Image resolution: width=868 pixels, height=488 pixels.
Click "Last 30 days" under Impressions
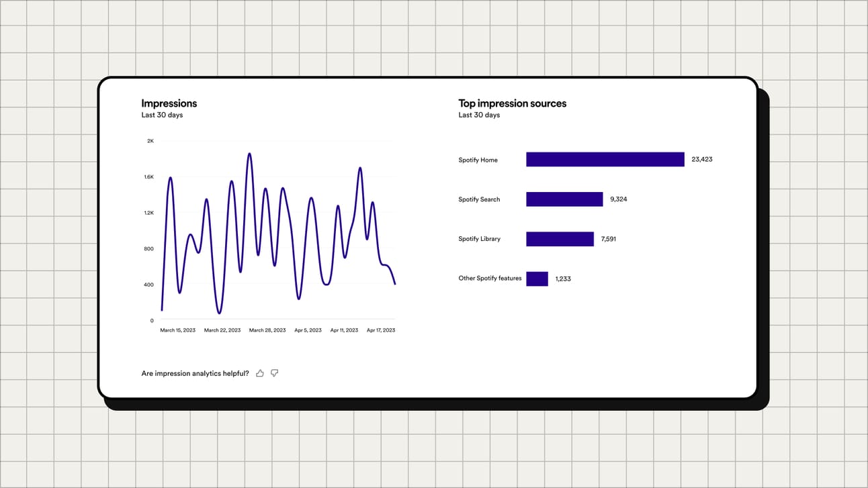pyautogui.click(x=162, y=115)
